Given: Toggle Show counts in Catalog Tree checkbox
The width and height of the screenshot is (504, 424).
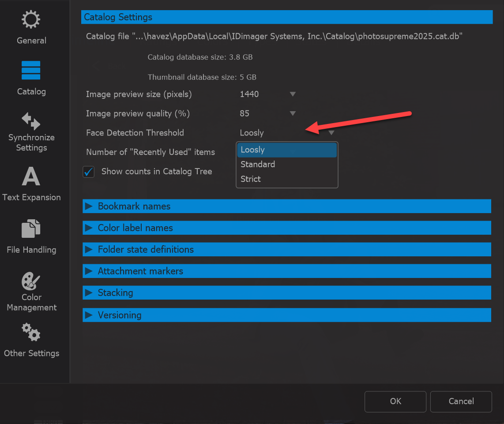Looking at the screenshot, I should click(88, 172).
